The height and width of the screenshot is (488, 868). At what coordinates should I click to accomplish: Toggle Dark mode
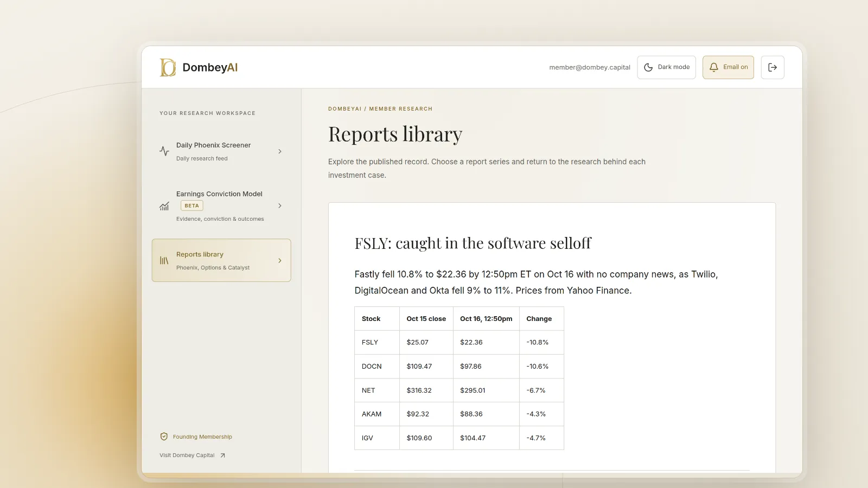click(666, 67)
